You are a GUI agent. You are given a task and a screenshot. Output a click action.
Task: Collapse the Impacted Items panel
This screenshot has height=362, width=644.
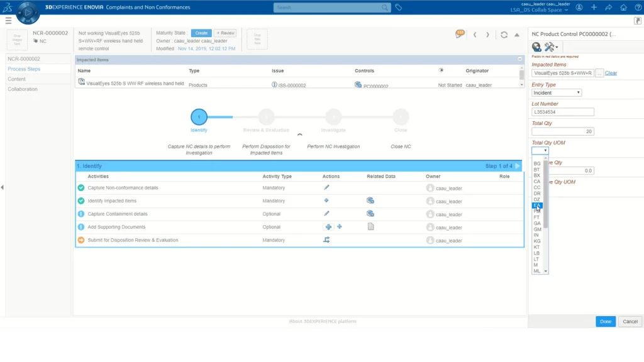coord(520,58)
